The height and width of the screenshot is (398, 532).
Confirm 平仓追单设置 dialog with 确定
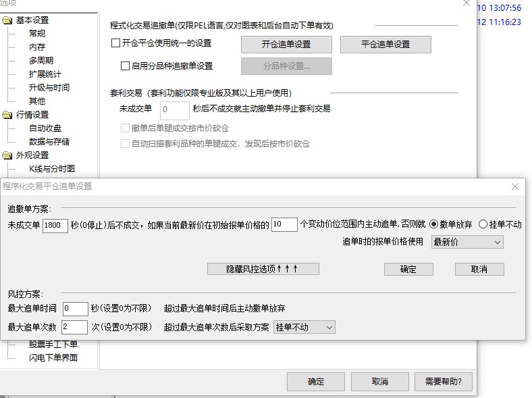click(x=408, y=270)
